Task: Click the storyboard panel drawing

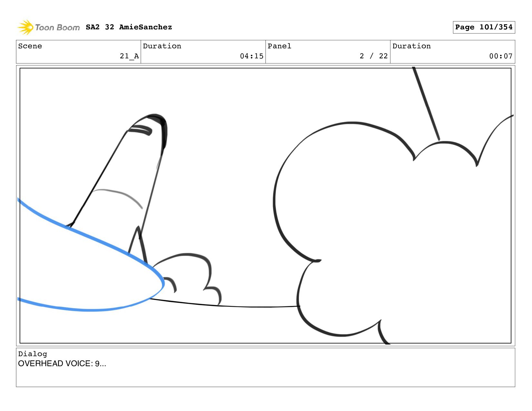Action: click(265, 206)
